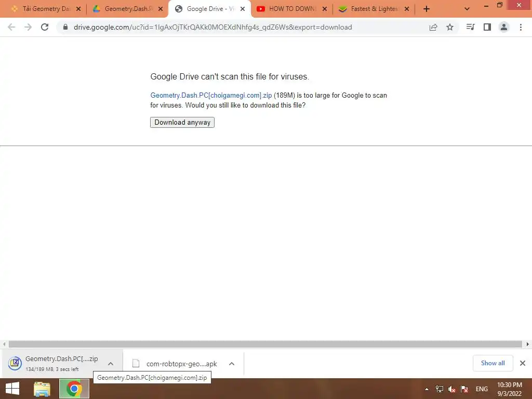Open the tab search chevron
532x399 pixels.
(x=467, y=9)
